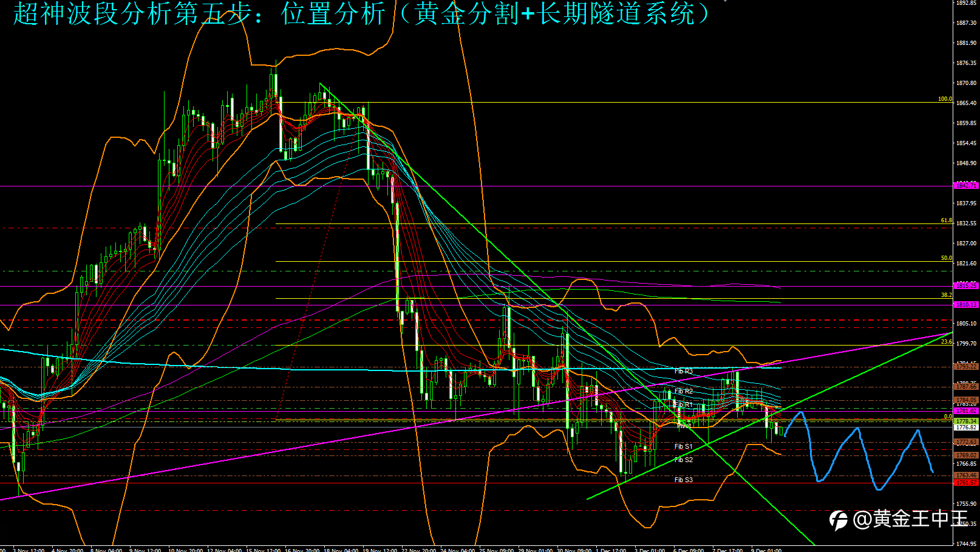Click the 1876.35 price axis value
Screen dimensions: 980x552
pyautogui.click(x=966, y=63)
